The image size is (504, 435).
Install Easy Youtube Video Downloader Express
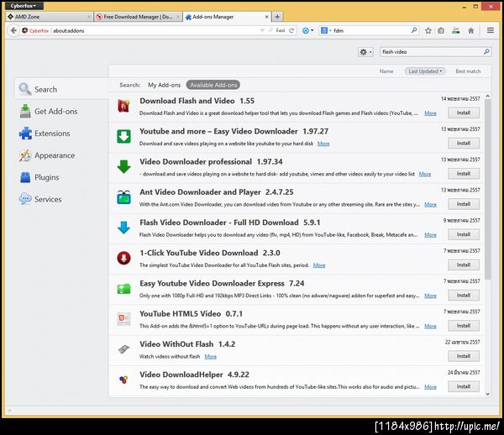point(464,296)
